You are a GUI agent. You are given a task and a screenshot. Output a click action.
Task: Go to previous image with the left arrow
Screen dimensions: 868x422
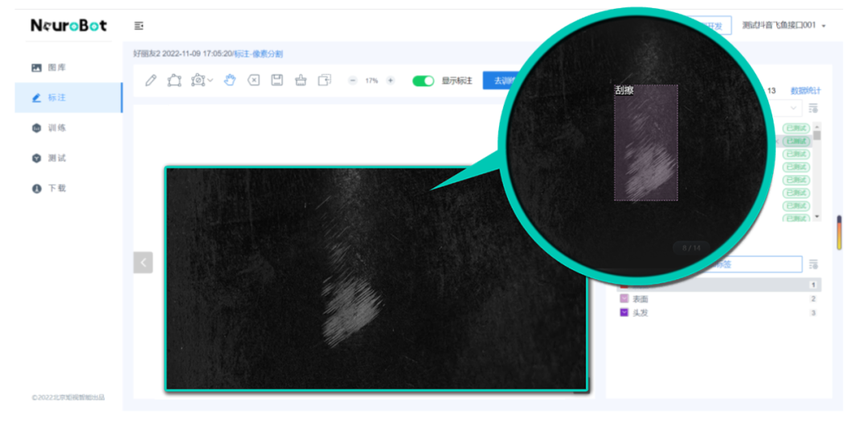point(143,263)
